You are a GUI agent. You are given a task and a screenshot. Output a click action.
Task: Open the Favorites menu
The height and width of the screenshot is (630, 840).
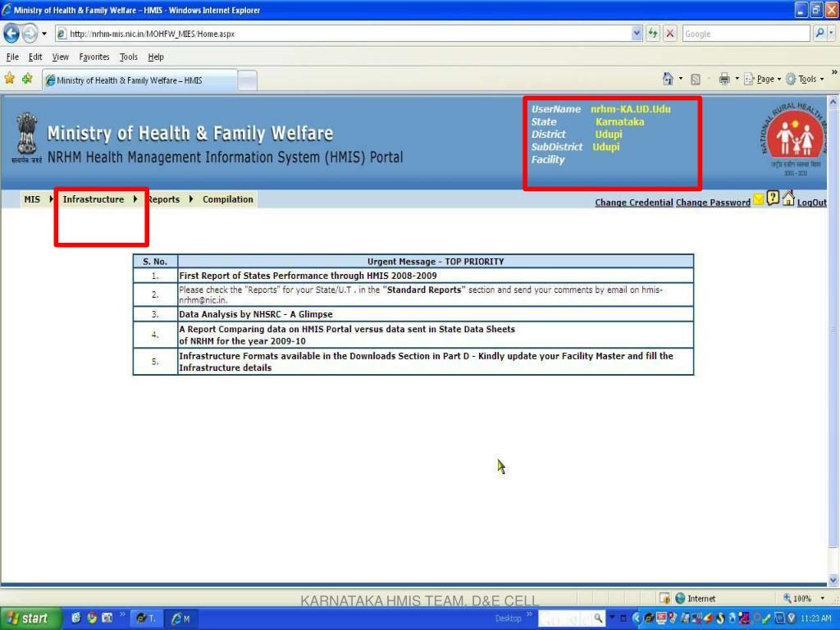coord(94,57)
